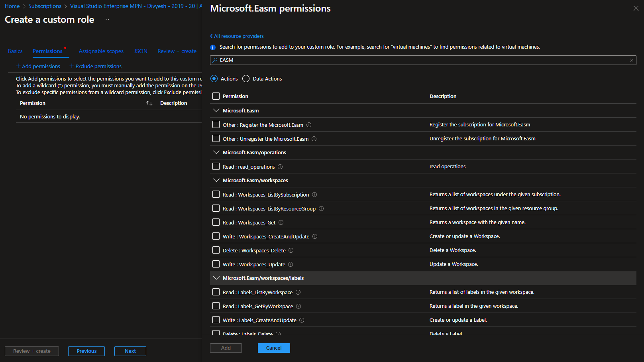
Task: Click info icon beside Workspaces_Delete
Action: [291, 250]
